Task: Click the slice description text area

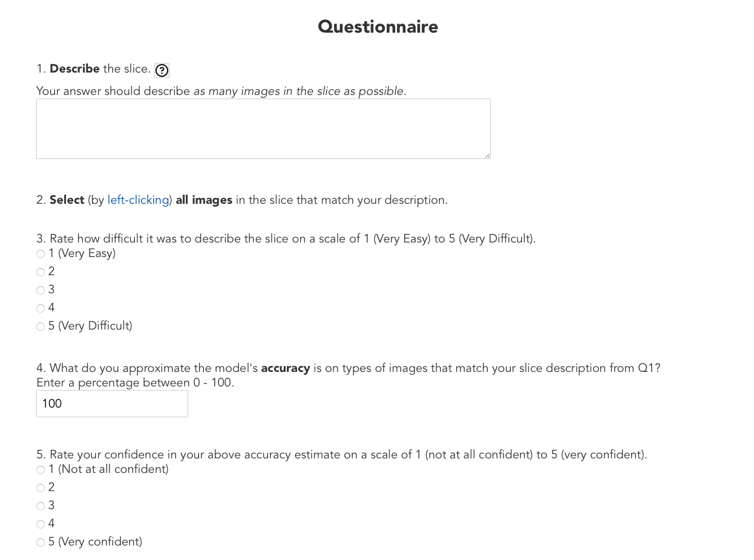Action: [x=263, y=129]
